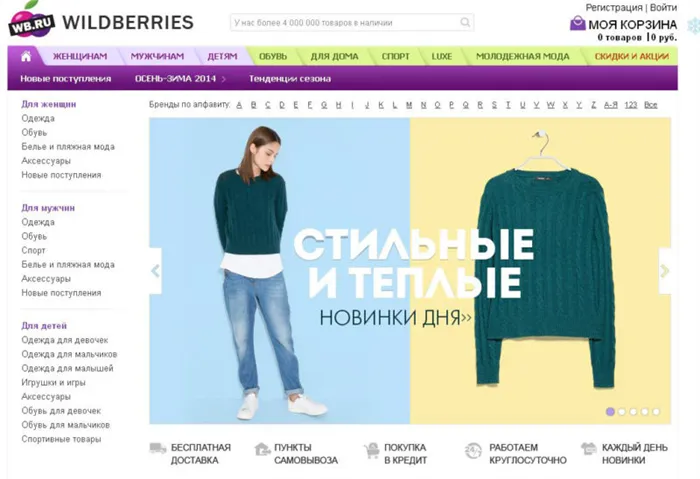Viewport: 700px width, 479px height.
Task: Open the ЖЕНЩИНАМ tab
Action: [80, 56]
